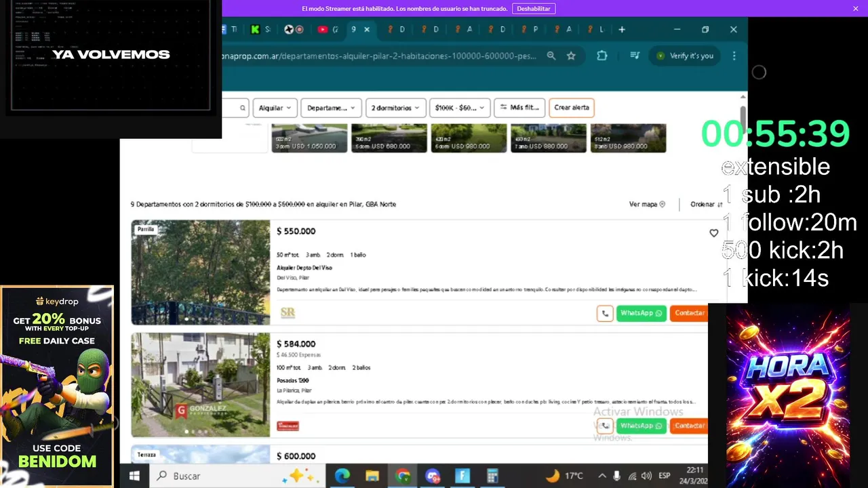Click Contactar on the $584.000 listing

click(x=689, y=426)
